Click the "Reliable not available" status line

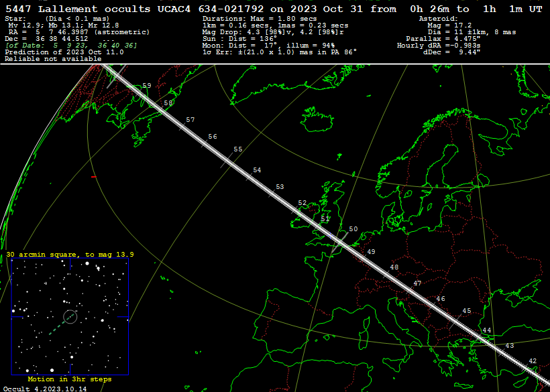tap(52, 59)
